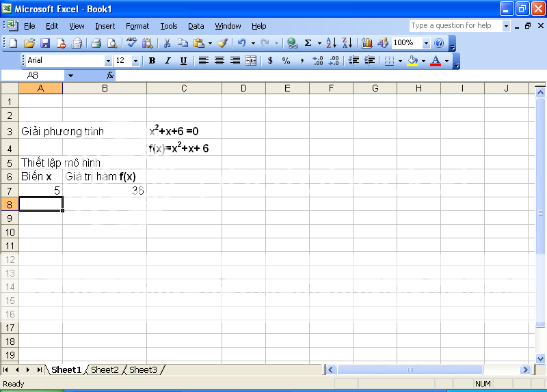Expand the 100% zoom dropdown

click(x=426, y=43)
